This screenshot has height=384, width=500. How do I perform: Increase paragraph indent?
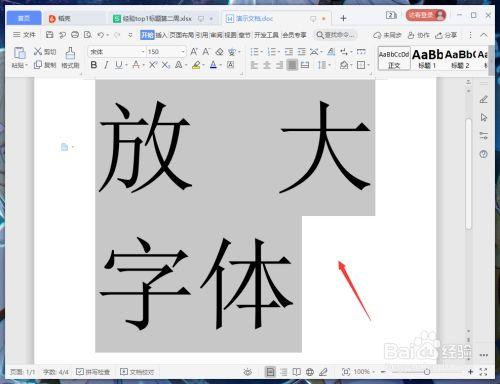tap(301, 51)
